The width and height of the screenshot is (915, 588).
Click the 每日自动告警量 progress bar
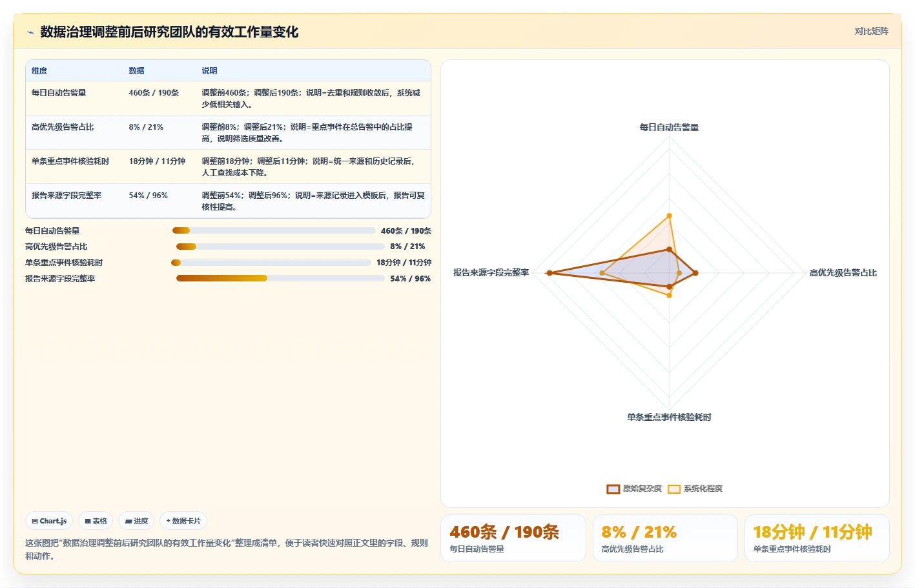[274, 230]
